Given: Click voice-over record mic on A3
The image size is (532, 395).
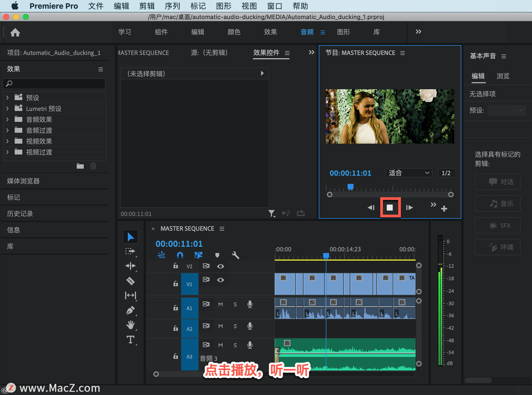Looking at the screenshot, I should tap(250, 345).
